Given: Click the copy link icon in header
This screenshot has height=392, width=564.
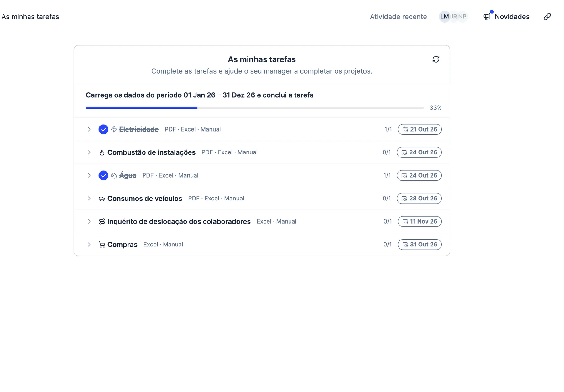Looking at the screenshot, I should coord(547,17).
